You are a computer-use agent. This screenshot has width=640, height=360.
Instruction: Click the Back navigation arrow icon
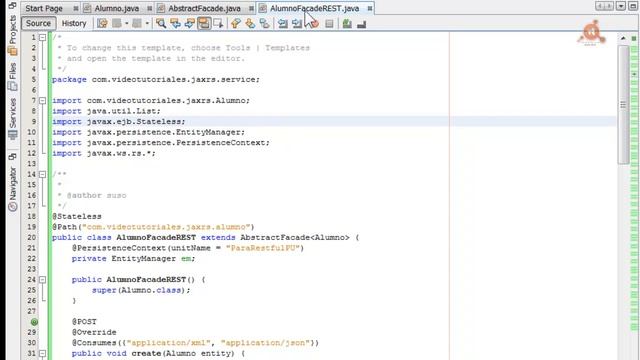click(117, 23)
